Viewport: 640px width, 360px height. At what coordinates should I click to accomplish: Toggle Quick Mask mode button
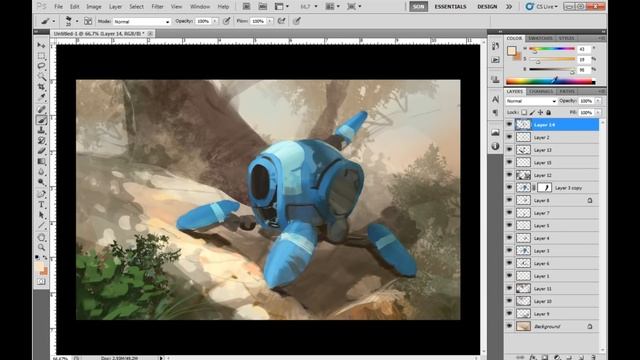[x=41, y=282]
